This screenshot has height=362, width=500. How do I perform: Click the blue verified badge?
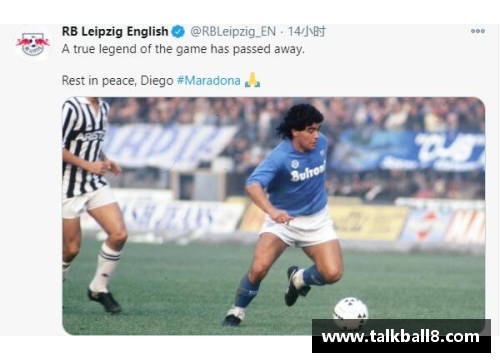tap(178, 32)
